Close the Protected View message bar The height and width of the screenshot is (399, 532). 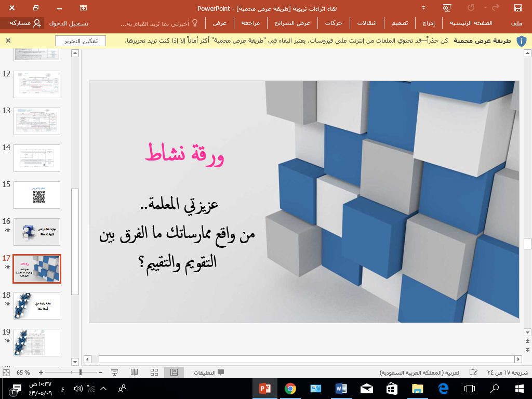(8, 41)
